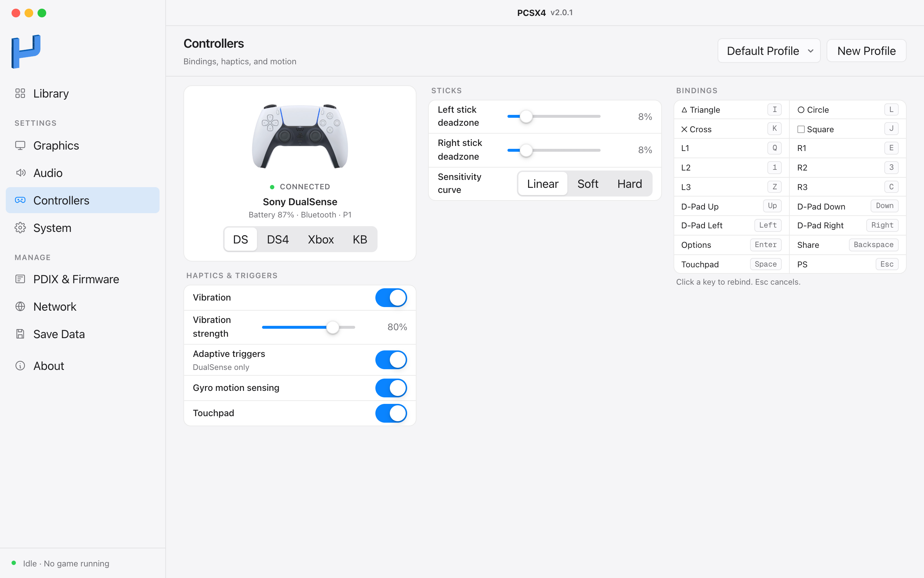Rebind the Circle key L

pyautogui.click(x=891, y=109)
